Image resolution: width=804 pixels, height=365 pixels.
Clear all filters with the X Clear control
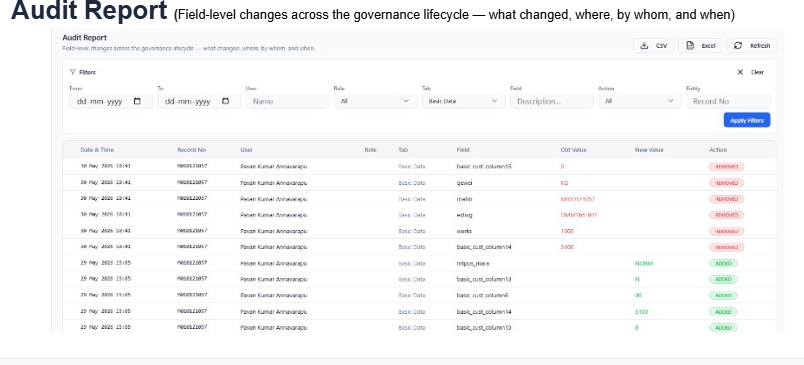click(x=751, y=72)
